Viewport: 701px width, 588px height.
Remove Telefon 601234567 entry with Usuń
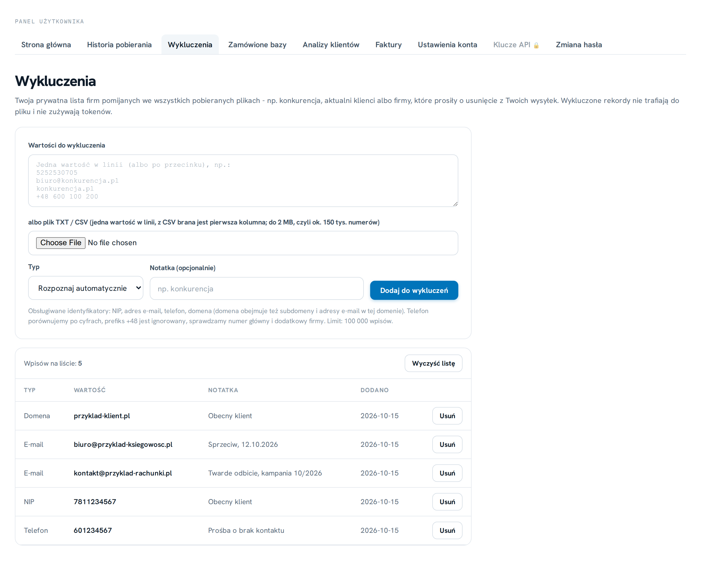tap(447, 530)
